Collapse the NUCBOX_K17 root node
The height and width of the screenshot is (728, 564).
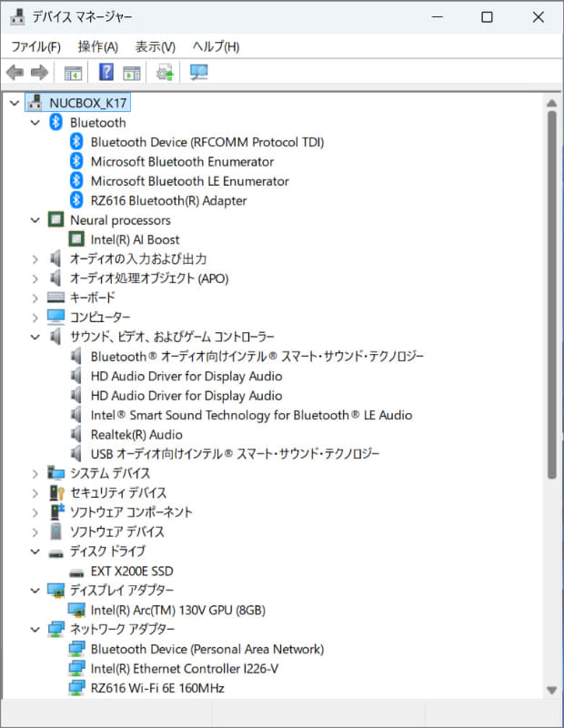(x=15, y=103)
